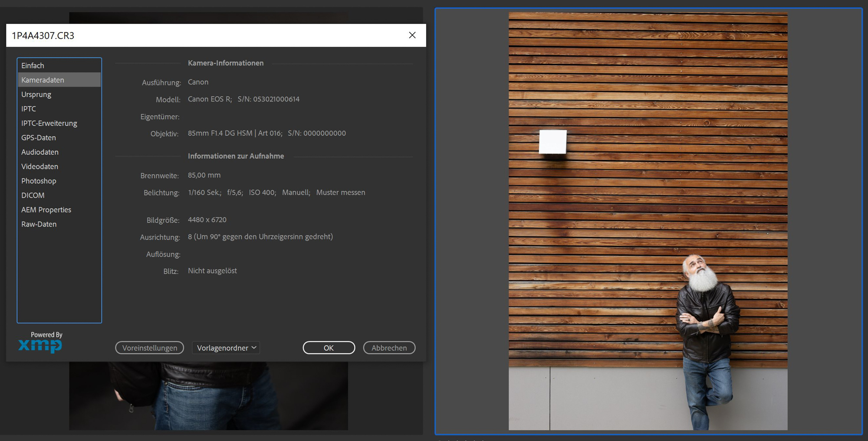The image size is (868, 441).
Task: Click the XMP logo
Action: [40, 346]
